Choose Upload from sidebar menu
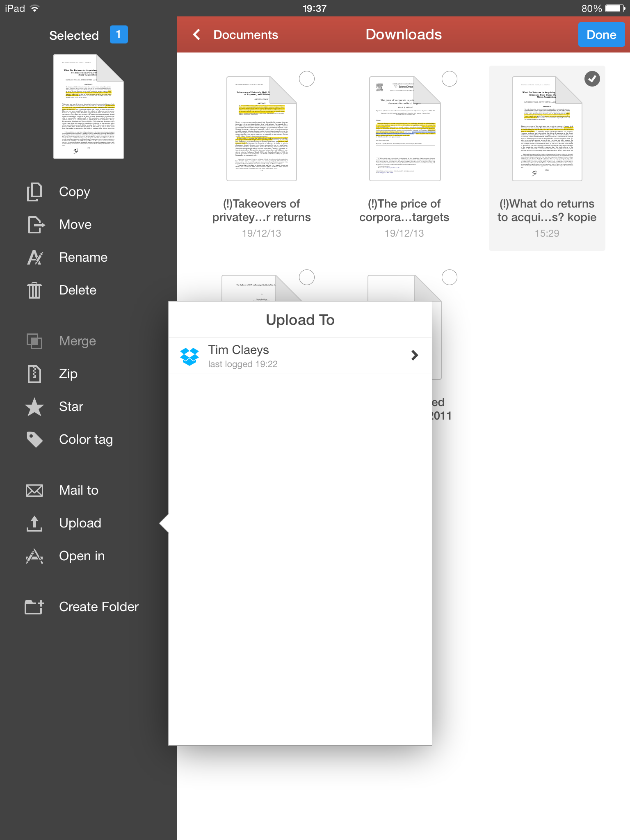Viewport: 630px width, 840px height. point(80,523)
